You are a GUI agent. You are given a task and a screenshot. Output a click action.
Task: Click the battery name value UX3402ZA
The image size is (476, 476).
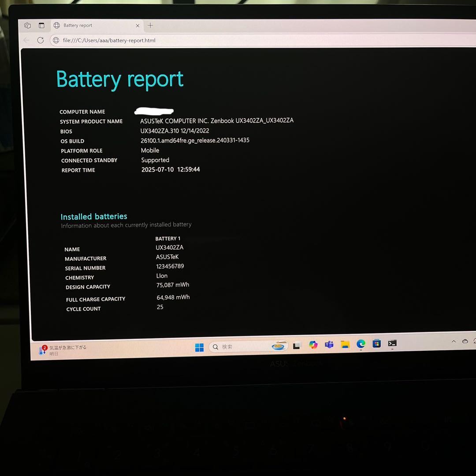(169, 247)
